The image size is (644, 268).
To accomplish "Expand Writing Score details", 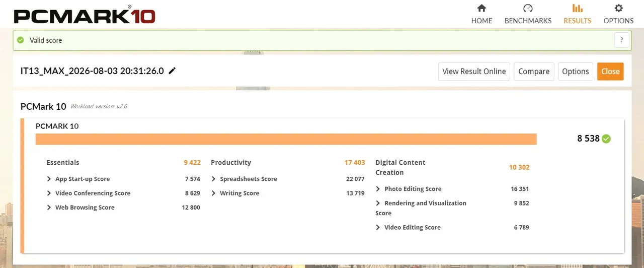I will coord(214,193).
